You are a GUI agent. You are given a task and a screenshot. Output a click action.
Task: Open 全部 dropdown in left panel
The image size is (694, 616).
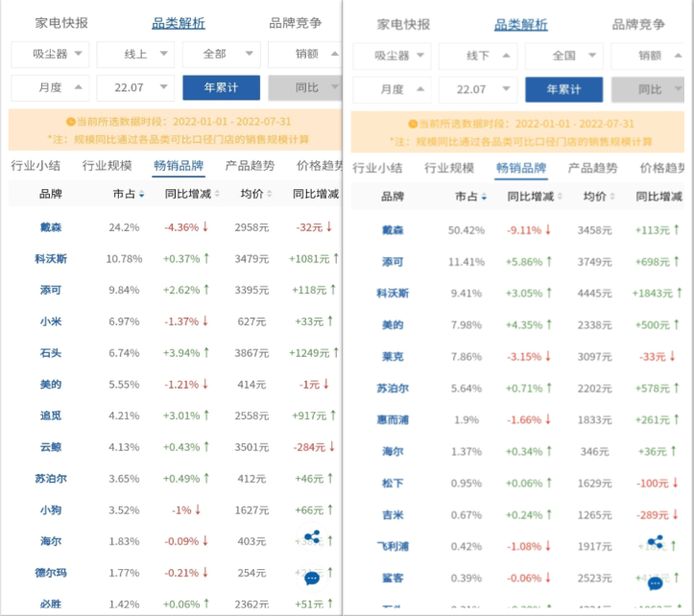click(222, 54)
